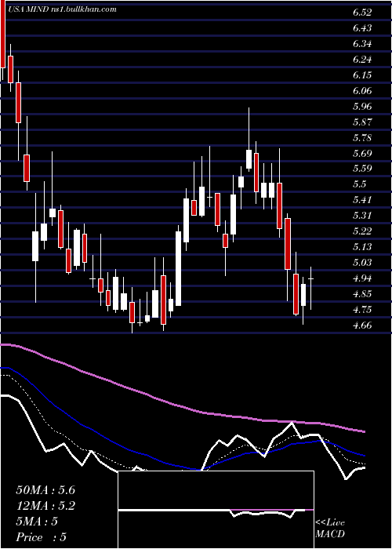Select the 5.87 price axis label

click(362, 122)
